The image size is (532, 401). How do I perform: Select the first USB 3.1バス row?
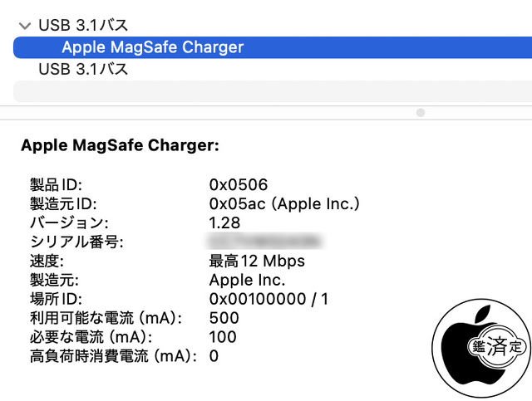(x=83, y=26)
